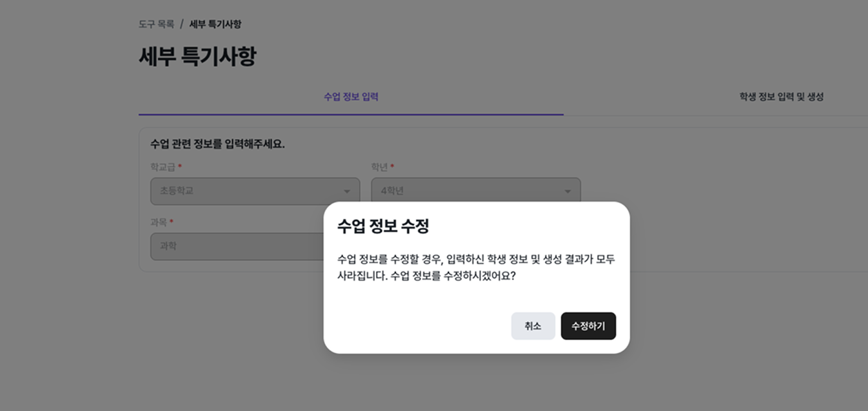Confirm changes with the 수정하기 button
Screen dimensions: 868x411
[x=588, y=325]
